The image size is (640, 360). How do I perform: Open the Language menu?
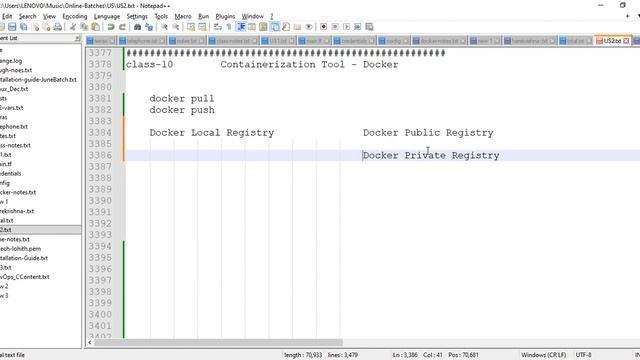(107, 16)
